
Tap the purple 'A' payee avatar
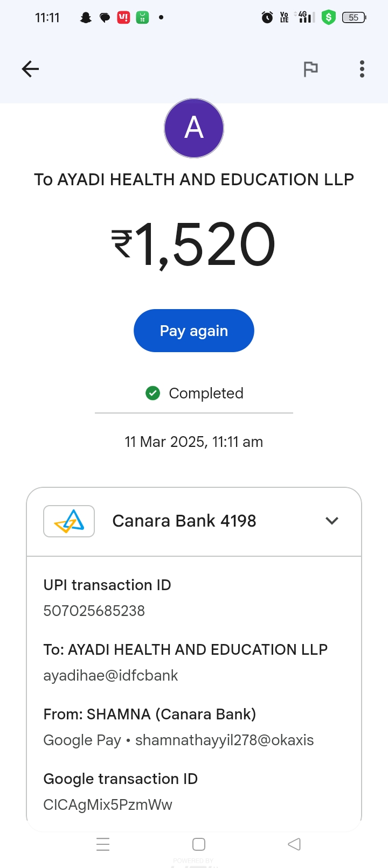pos(194,128)
